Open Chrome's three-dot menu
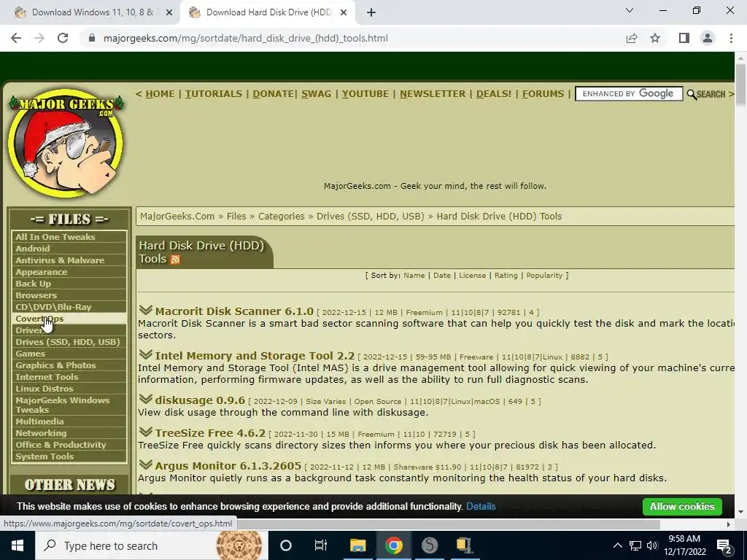The image size is (747, 560). tap(731, 38)
